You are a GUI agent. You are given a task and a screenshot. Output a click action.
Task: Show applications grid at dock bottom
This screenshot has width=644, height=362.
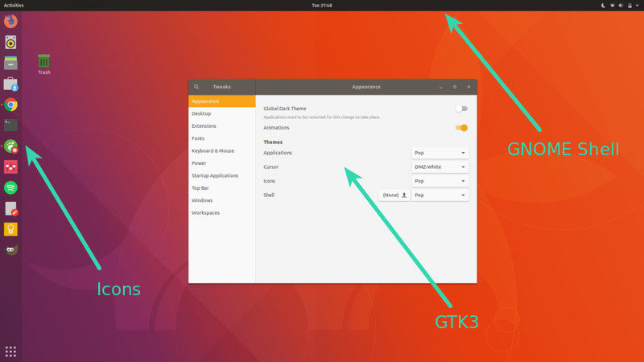pos(10,352)
